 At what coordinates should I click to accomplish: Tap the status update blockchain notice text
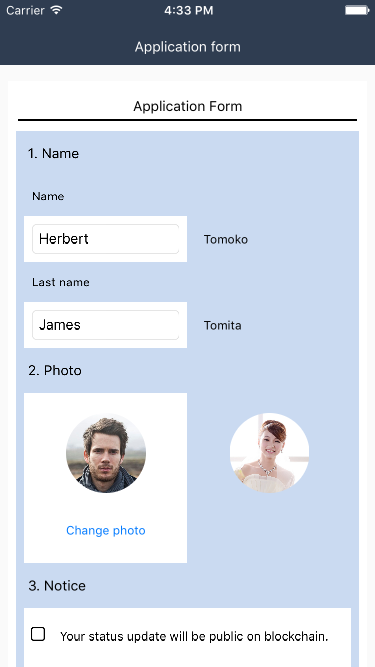[194, 636]
